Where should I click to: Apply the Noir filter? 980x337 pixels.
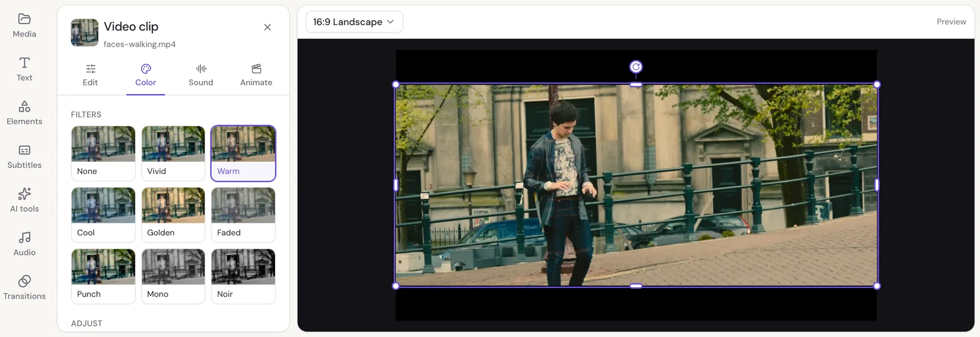point(243,276)
